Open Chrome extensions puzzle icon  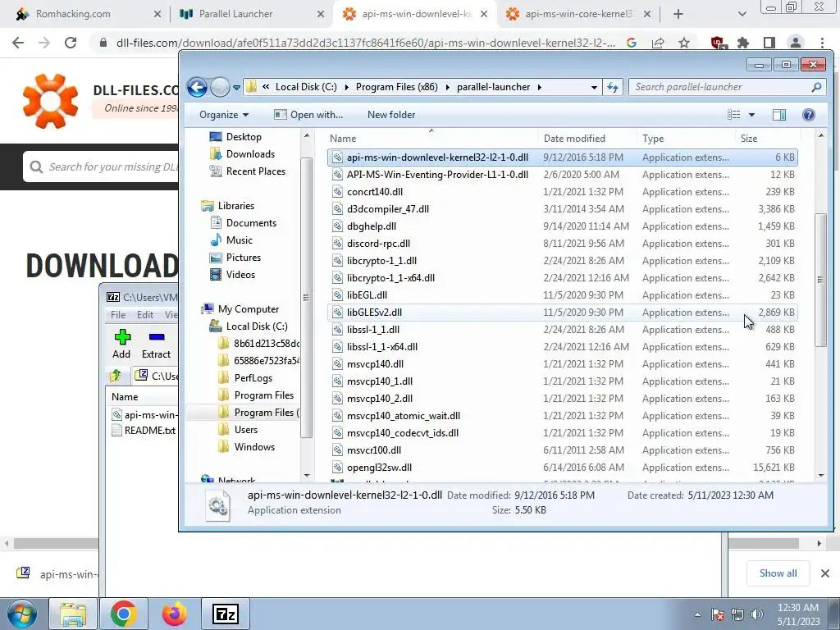click(x=743, y=43)
